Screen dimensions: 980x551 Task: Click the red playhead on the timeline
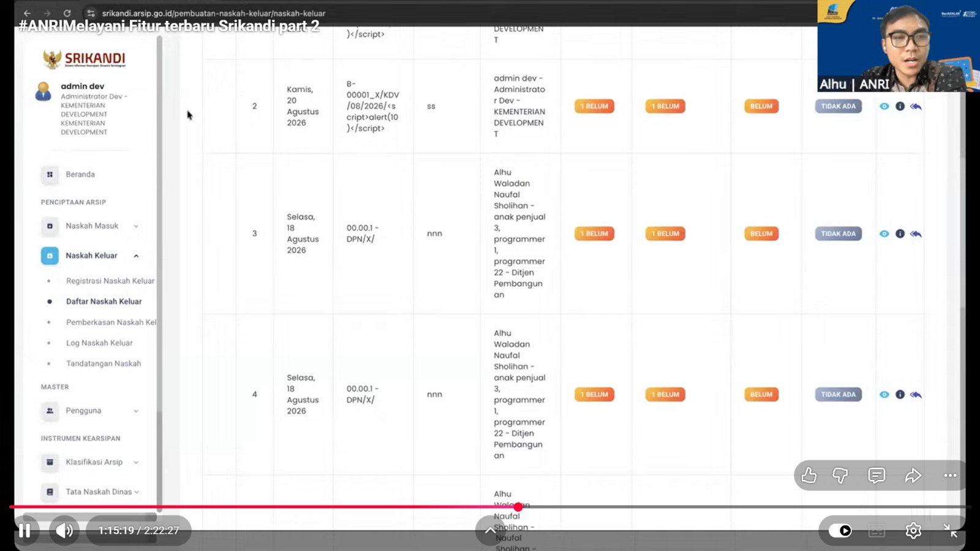pos(518,507)
